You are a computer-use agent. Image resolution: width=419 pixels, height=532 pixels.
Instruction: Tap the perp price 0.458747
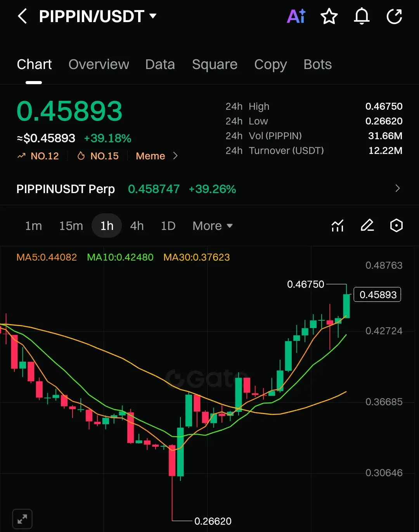pyautogui.click(x=154, y=189)
